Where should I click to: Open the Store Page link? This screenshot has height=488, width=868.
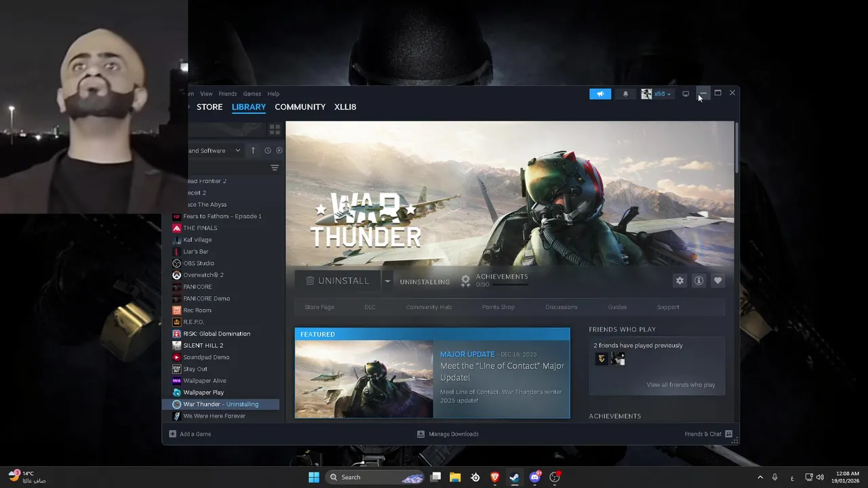(x=319, y=307)
